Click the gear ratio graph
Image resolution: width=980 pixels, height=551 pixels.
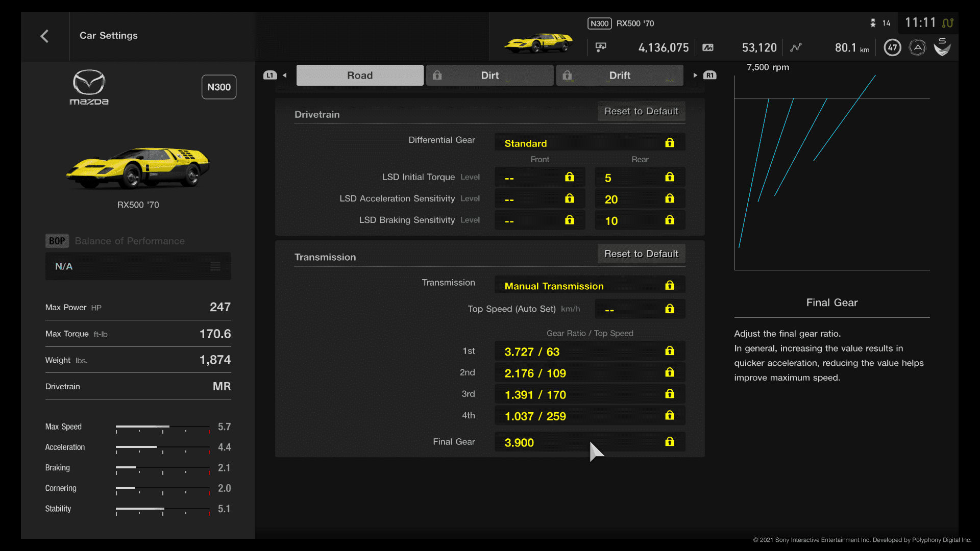click(x=832, y=173)
